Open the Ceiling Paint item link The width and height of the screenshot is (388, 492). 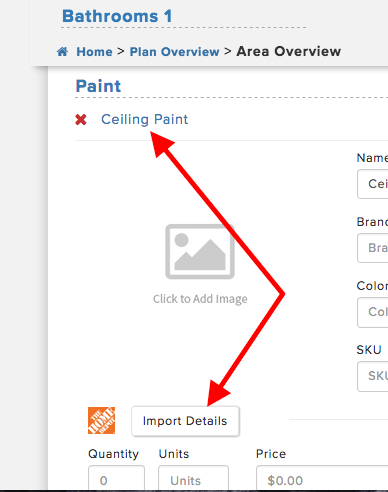click(x=144, y=119)
